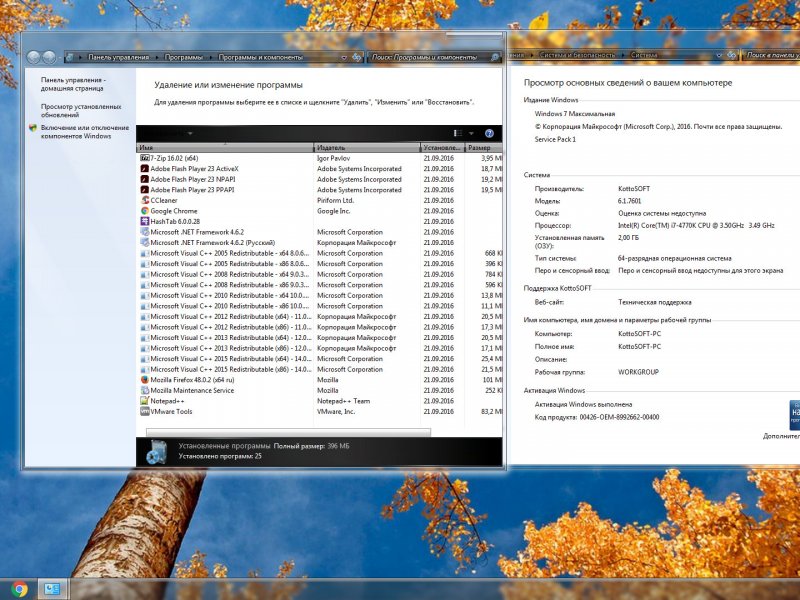800x600 pixels.
Task: Select the VMware Tools icon in list
Action: tap(145, 411)
